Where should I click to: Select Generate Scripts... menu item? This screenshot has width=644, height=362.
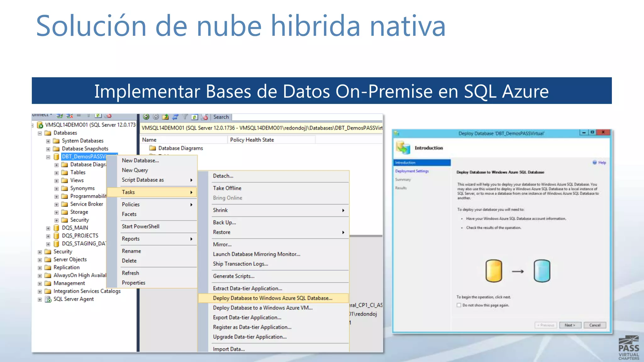point(274,276)
